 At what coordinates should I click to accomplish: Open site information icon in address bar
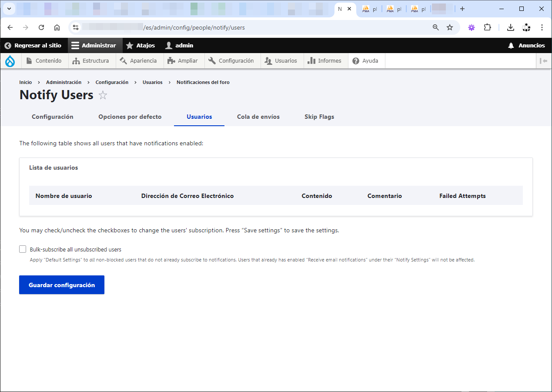click(x=76, y=27)
